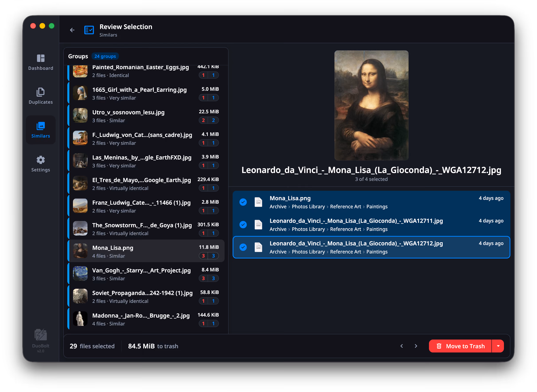Click the 2 2 counter on Utro_v_sosnovom_lesu

coord(208,120)
